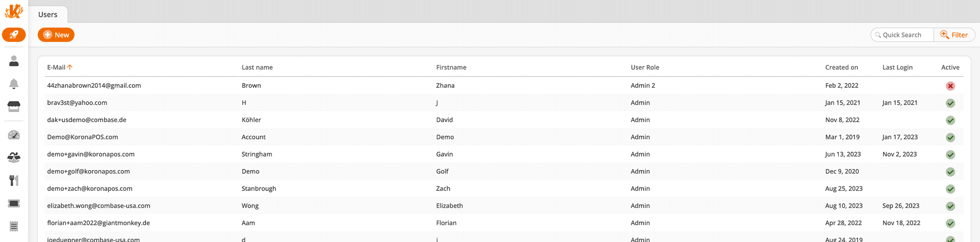This screenshot has height=242, width=980.
Task: Open user Demo@KoronaPOS.com
Action: coord(83,137)
